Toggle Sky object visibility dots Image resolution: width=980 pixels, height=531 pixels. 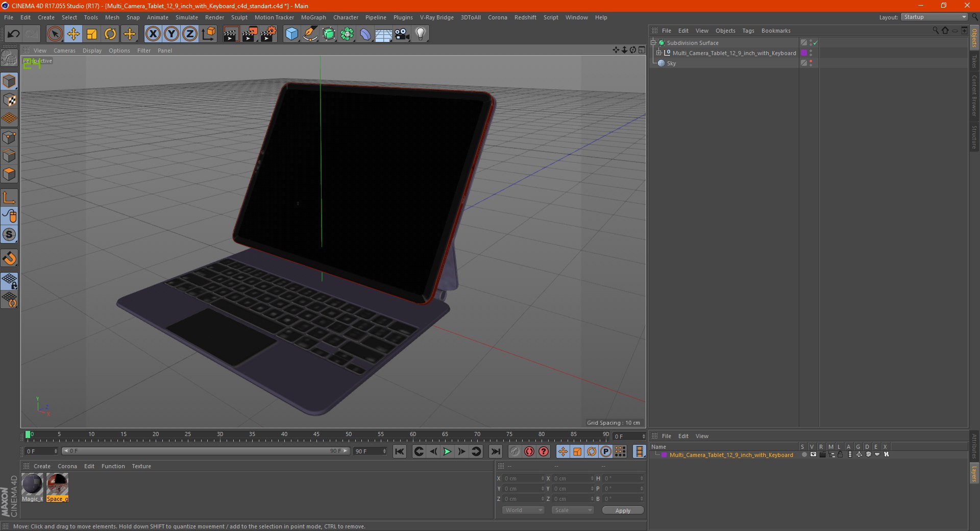pos(811,63)
